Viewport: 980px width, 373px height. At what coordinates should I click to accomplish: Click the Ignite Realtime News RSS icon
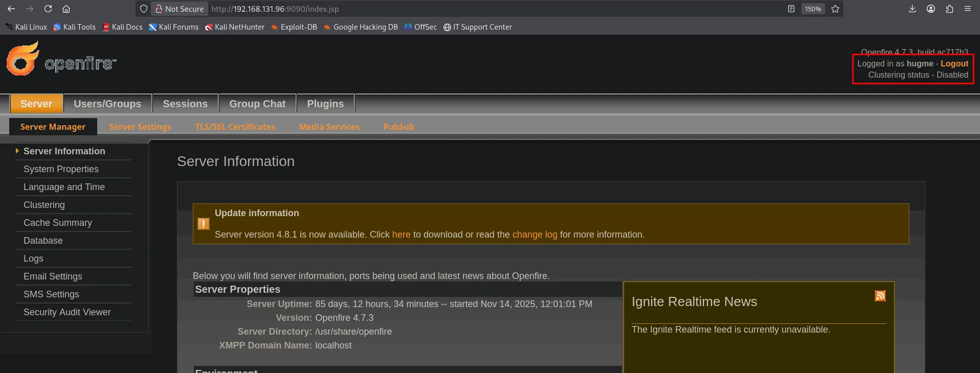(x=880, y=296)
